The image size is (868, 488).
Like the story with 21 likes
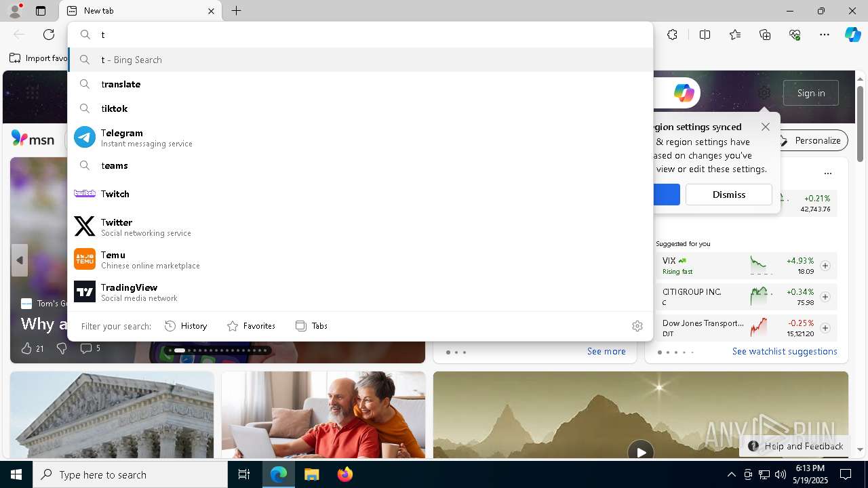(32, 348)
